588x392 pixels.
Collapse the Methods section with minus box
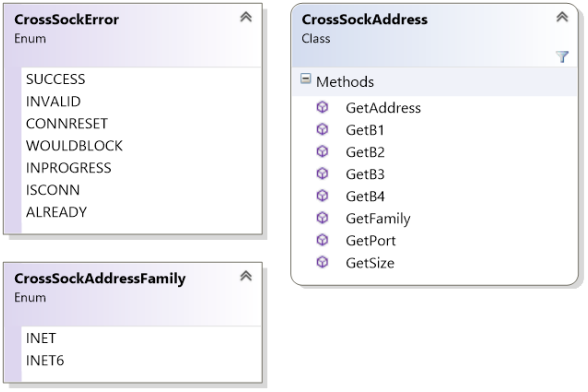click(306, 79)
